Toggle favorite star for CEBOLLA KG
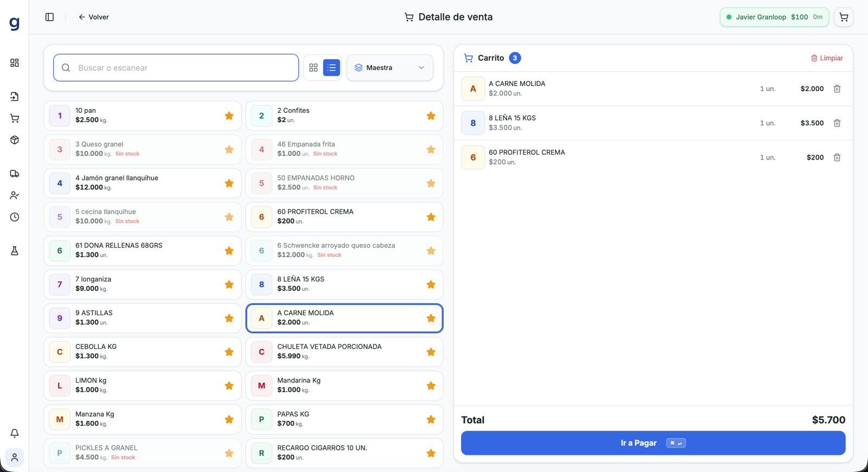The width and height of the screenshot is (868, 472). (229, 352)
